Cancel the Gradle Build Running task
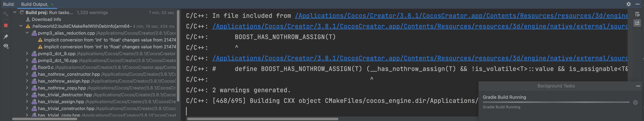 pos(635,102)
